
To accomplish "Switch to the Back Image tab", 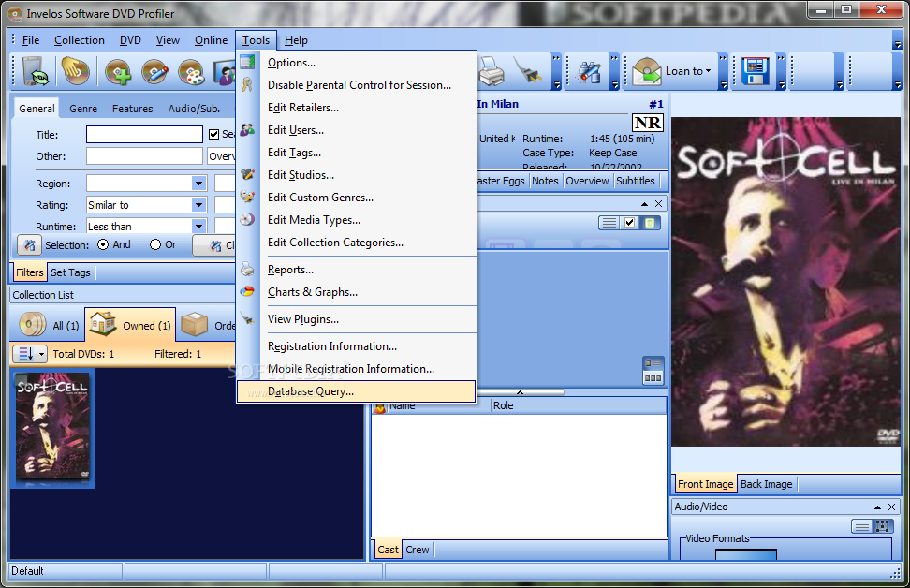I will (x=766, y=484).
